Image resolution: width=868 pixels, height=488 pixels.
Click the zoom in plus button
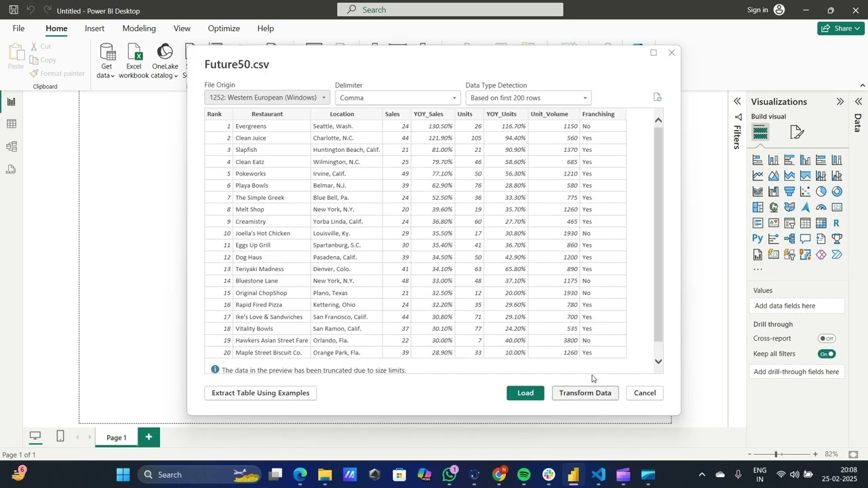(x=814, y=454)
